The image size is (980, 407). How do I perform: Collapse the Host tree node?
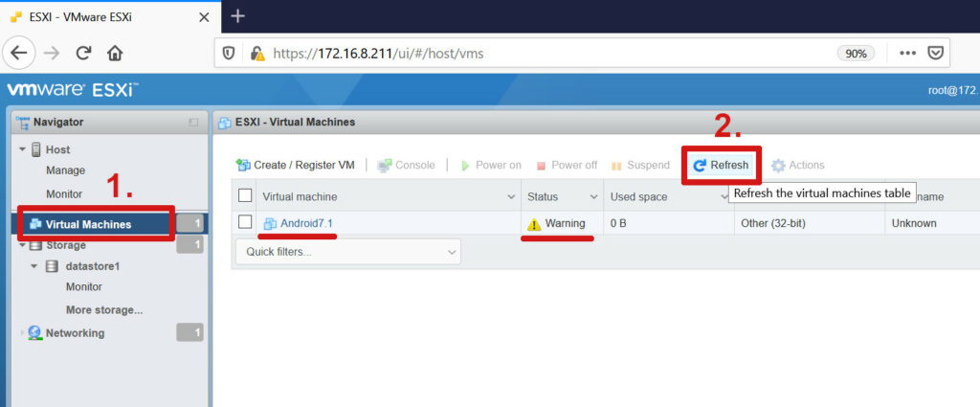(23, 149)
